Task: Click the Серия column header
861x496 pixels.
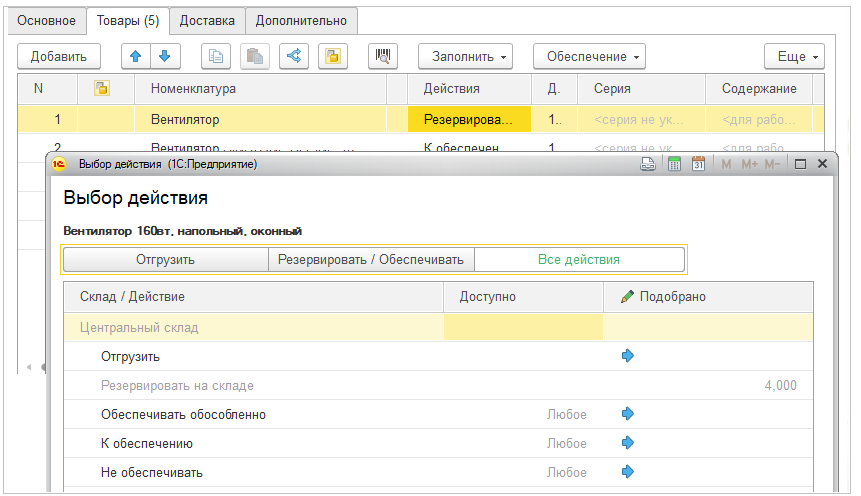Action: pyautogui.click(x=641, y=88)
